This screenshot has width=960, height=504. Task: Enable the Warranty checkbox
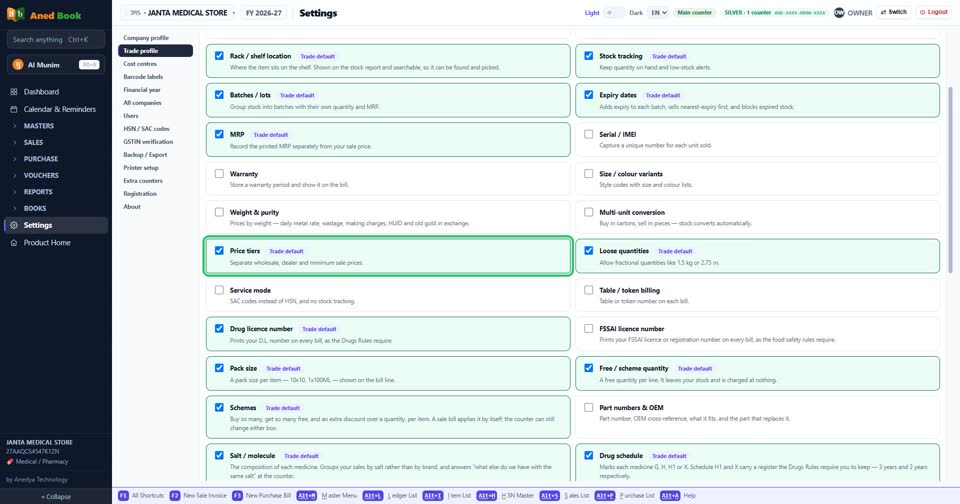(x=219, y=174)
